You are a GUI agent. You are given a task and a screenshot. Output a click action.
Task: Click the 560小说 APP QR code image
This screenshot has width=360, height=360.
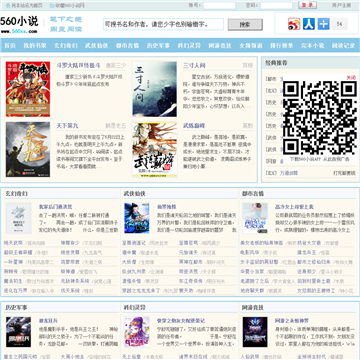tap(320, 117)
